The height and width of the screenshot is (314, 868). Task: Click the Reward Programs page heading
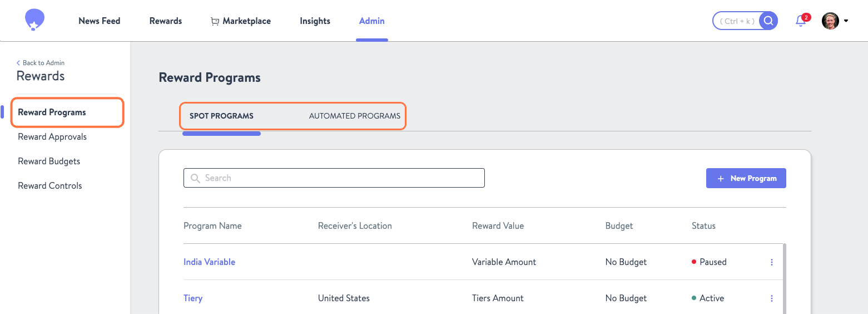coord(210,78)
